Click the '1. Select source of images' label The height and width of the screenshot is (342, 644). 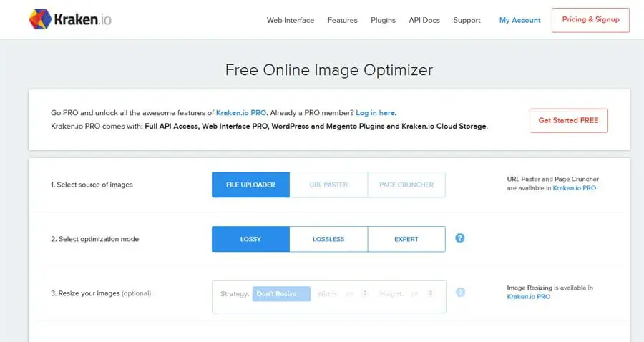[92, 185]
